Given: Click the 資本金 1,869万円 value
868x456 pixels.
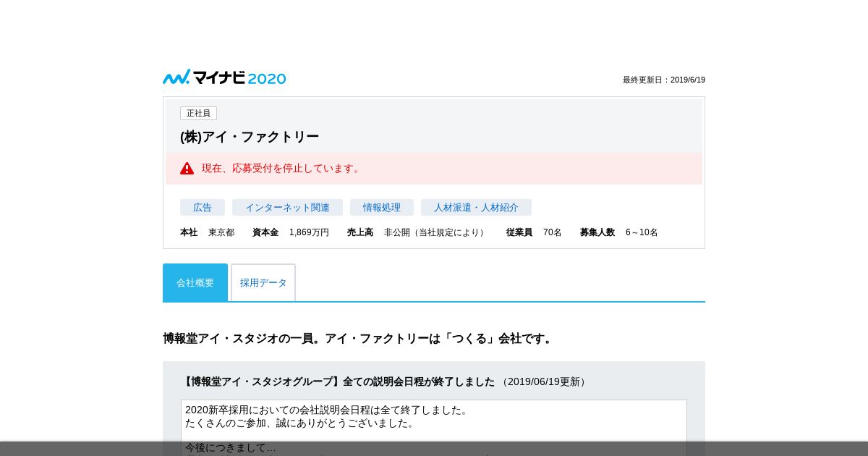Looking at the screenshot, I should click(309, 232).
